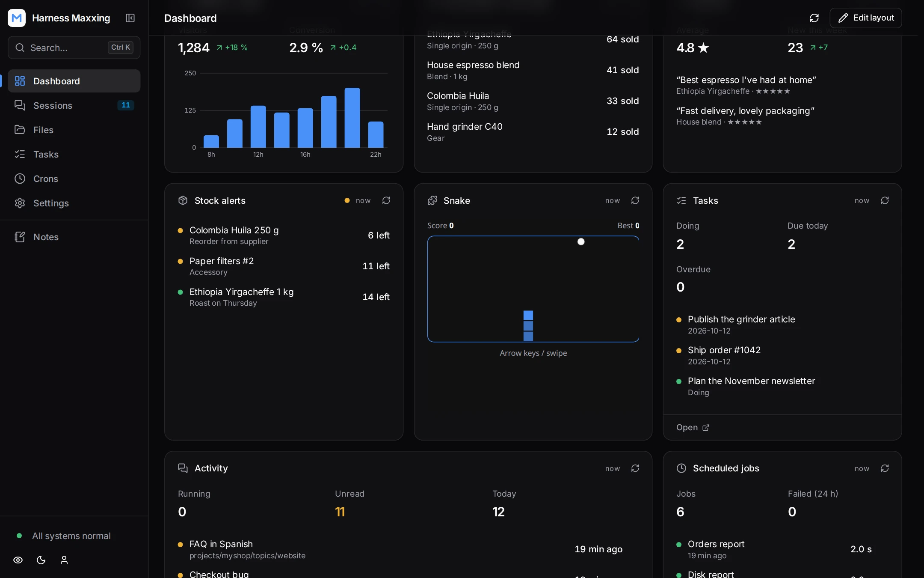
Task: Click the Scheduled jobs clock icon
Action: tap(681, 468)
